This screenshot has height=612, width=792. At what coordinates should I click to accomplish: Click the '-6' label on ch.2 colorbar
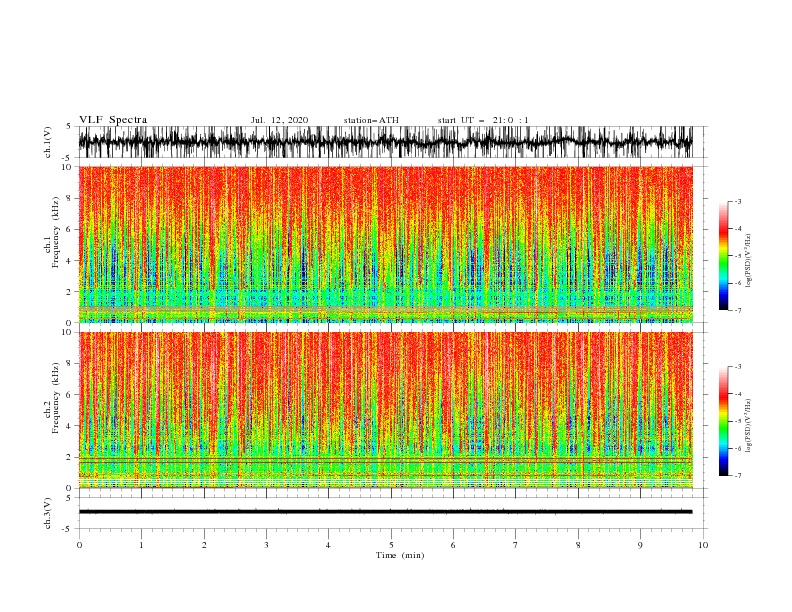pyautogui.click(x=738, y=448)
